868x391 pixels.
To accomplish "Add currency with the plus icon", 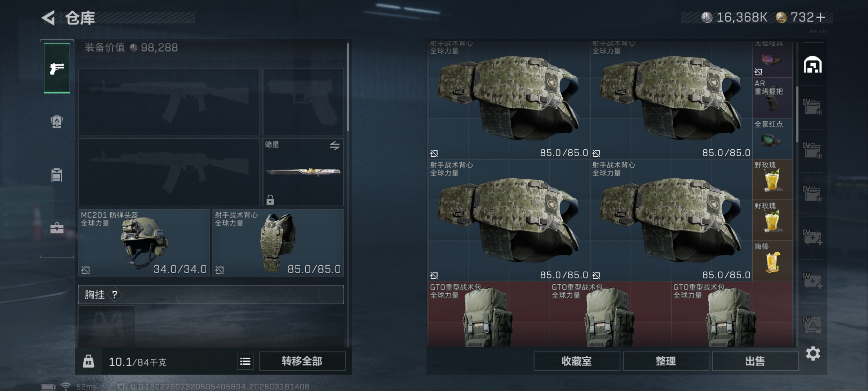I will point(821,17).
